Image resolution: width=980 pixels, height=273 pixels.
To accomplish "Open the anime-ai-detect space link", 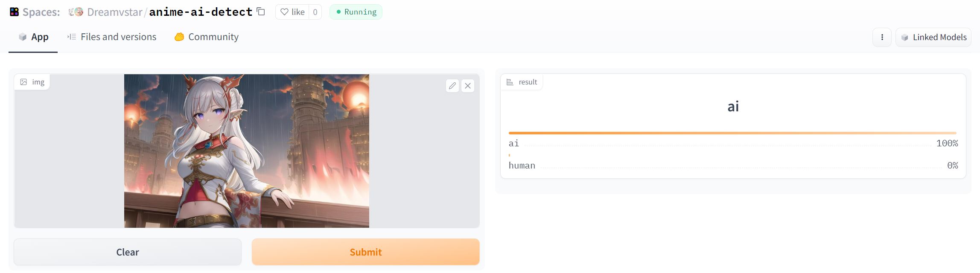I will coord(201,12).
